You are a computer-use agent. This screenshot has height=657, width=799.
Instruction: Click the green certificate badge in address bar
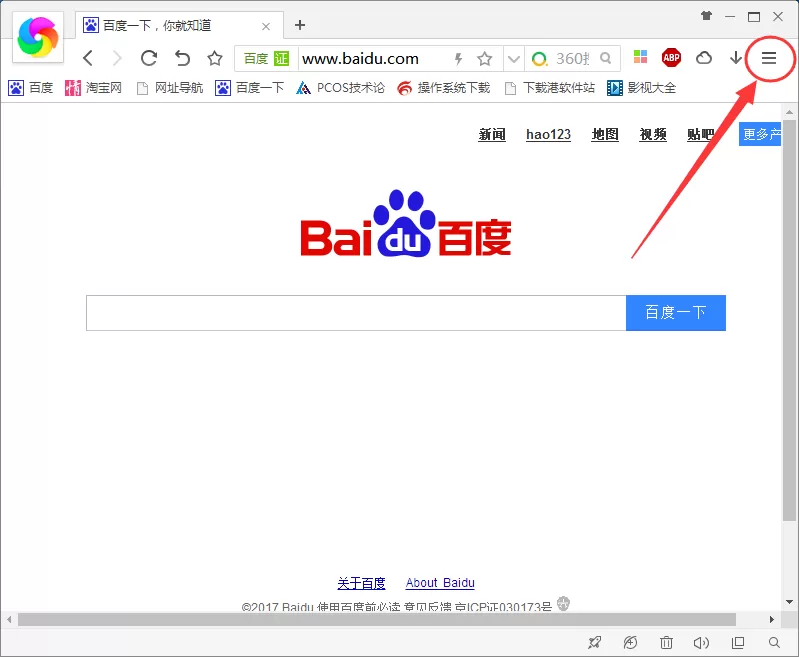pyautogui.click(x=281, y=59)
